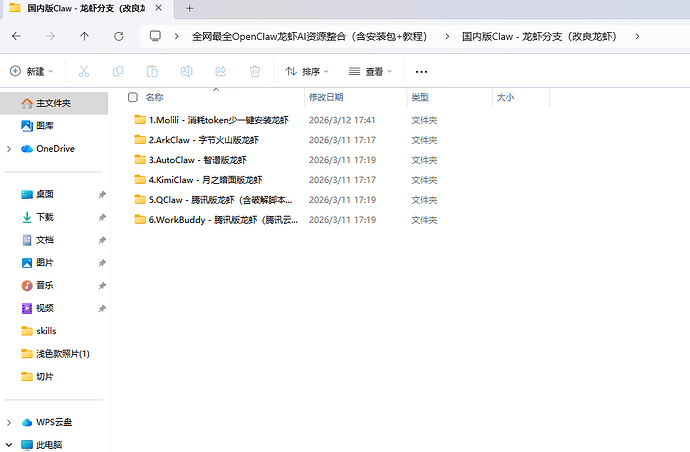
Task: Open 文档 quick access item
Action: (45, 240)
